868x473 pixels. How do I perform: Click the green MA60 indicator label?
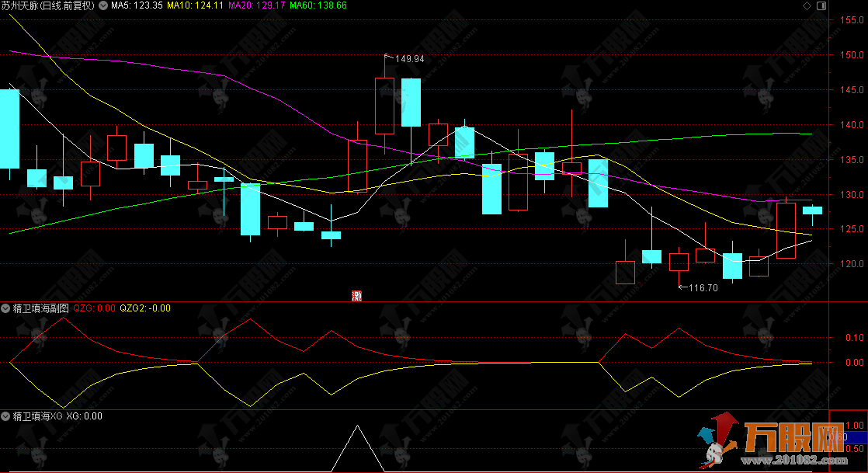point(318,5)
